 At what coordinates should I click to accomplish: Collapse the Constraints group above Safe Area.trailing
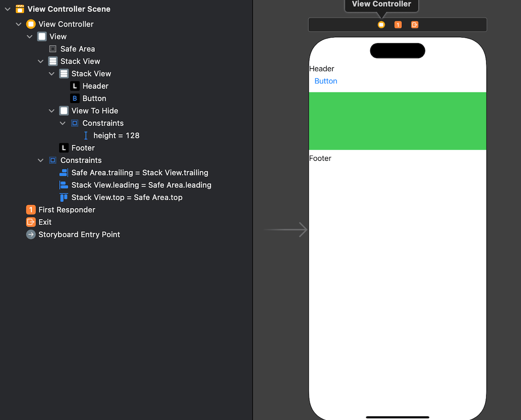(40, 160)
